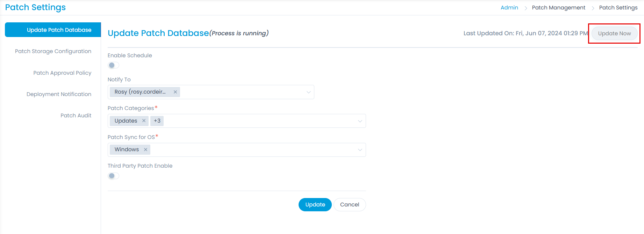Enable the Third Party Patch switch
Screen dimensions: 644x234
[x=113, y=176]
